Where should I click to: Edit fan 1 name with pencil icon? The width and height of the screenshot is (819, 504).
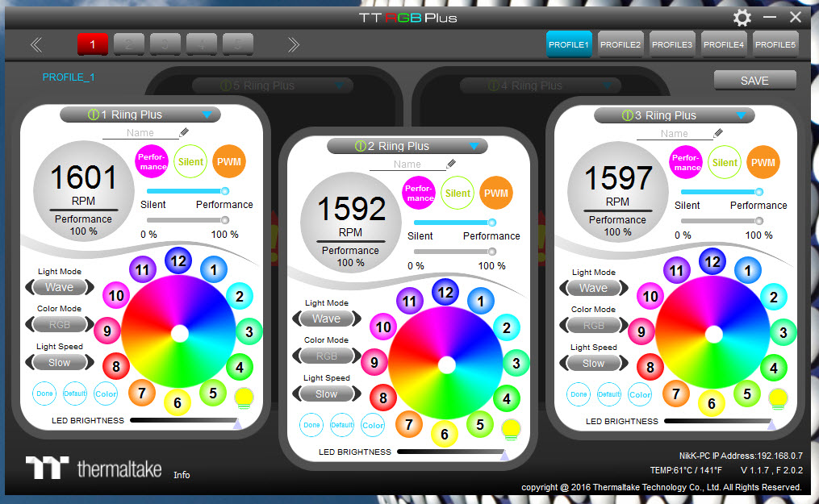point(185,132)
